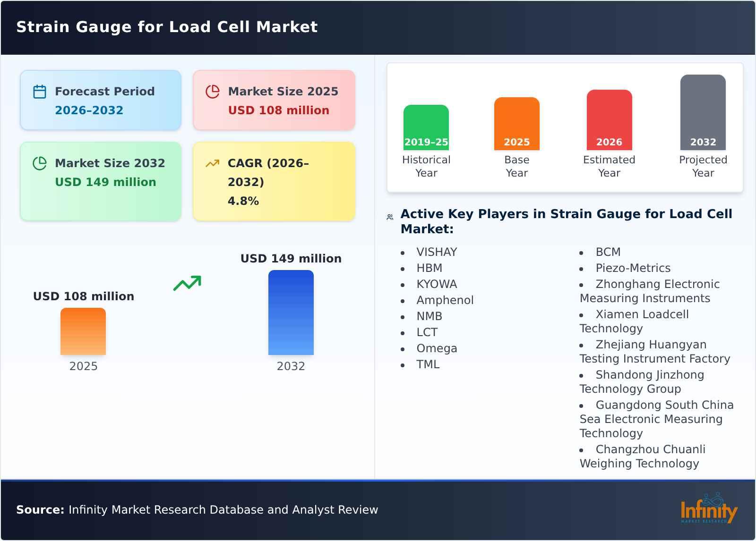The width and height of the screenshot is (756, 541).
Task: Click the USD 149 million label above the blue bar
Action: click(291, 258)
